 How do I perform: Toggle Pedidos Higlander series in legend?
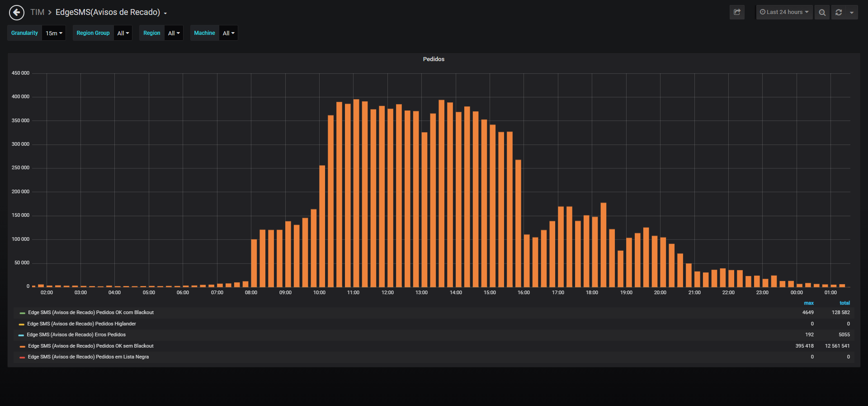click(81, 324)
